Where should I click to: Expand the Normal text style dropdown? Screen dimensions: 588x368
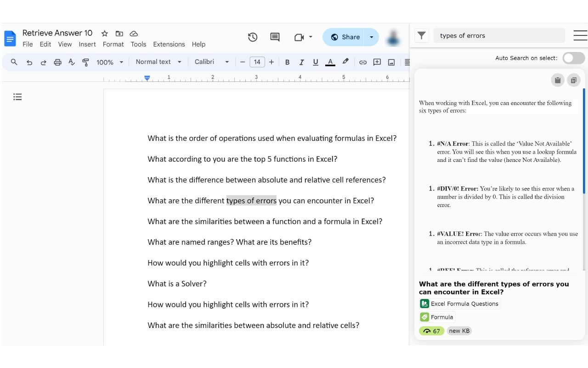[158, 62]
